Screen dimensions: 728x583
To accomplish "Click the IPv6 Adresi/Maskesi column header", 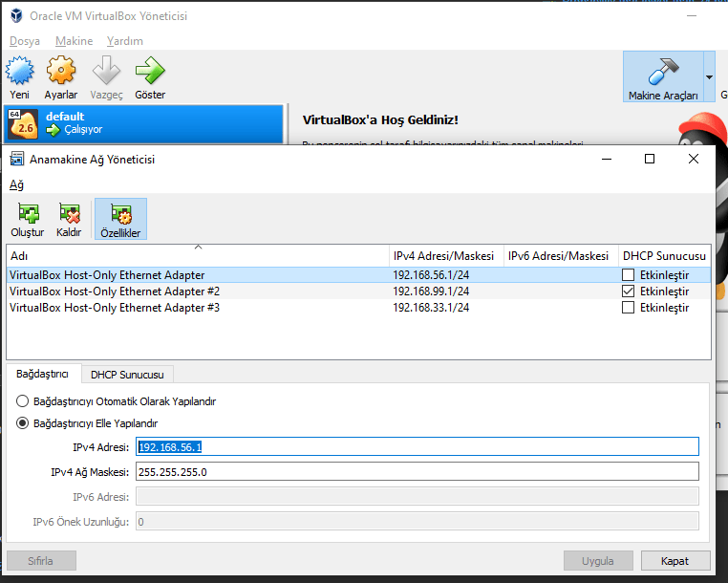I will click(561, 255).
